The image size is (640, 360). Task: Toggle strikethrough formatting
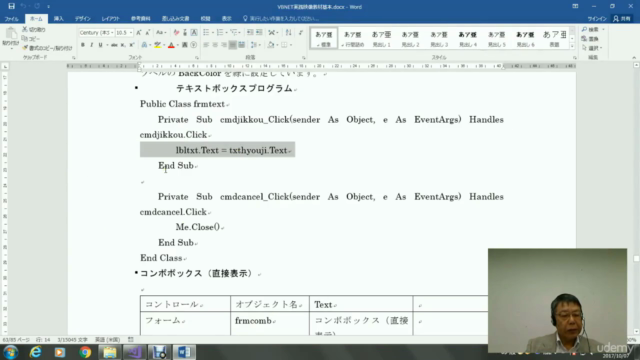pyautogui.click(x=114, y=45)
